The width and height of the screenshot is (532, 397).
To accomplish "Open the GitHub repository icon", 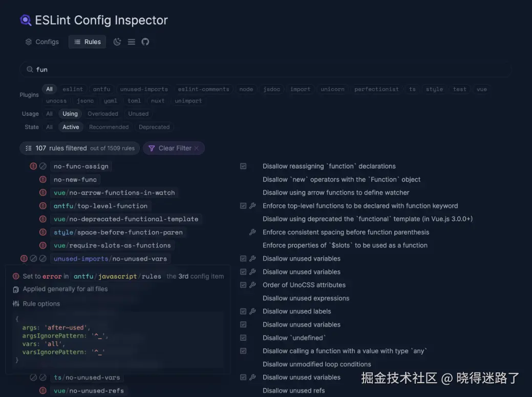I will 145,41.
